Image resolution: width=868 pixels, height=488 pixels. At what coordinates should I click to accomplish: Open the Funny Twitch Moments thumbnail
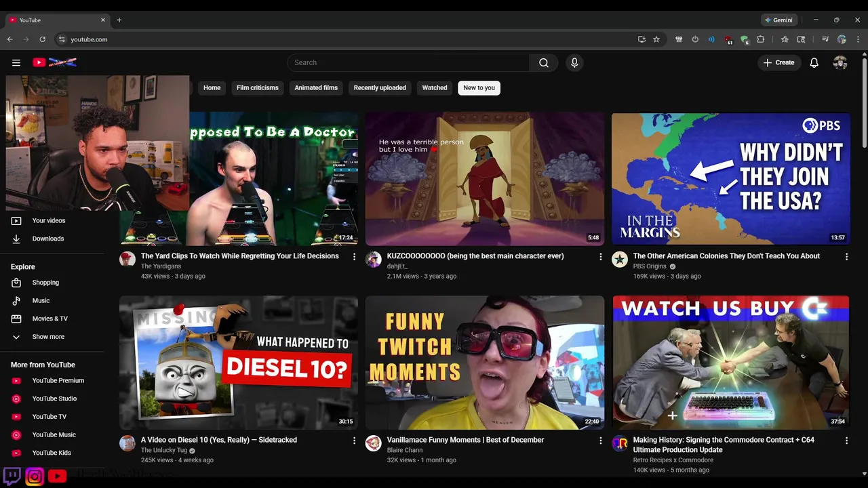[x=485, y=363]
